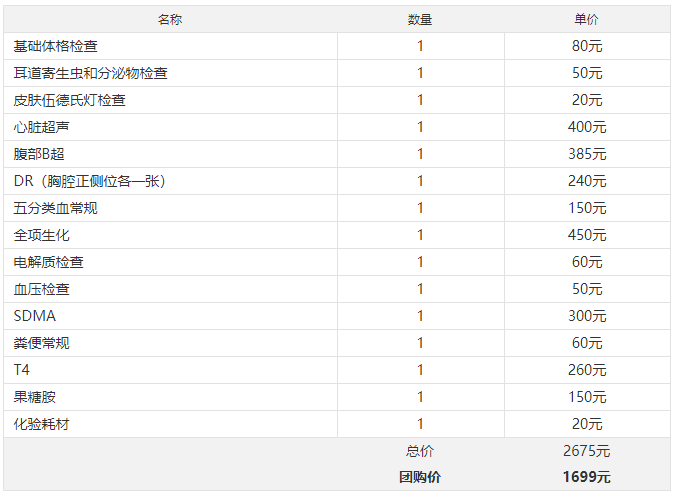Select the 基础体格检查 row name
Viewport: 674px width, 495px height.
pos(55,46)
